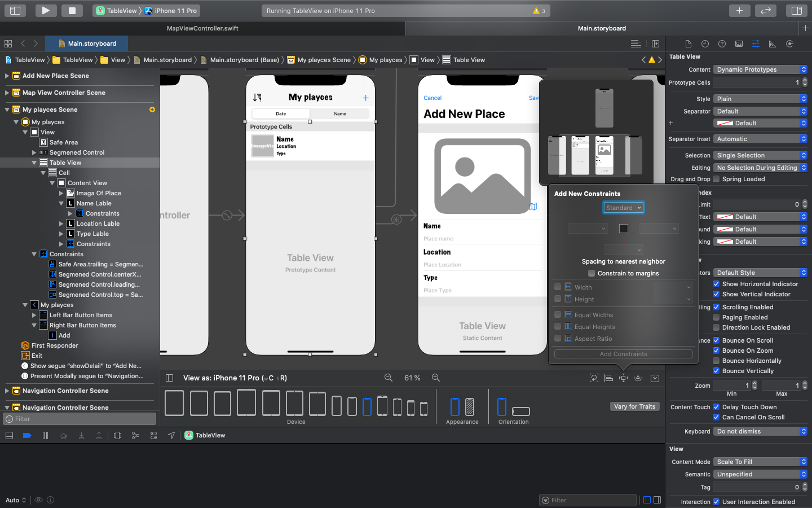
Task: Check Constrain to margins
Action: [592, 273]
